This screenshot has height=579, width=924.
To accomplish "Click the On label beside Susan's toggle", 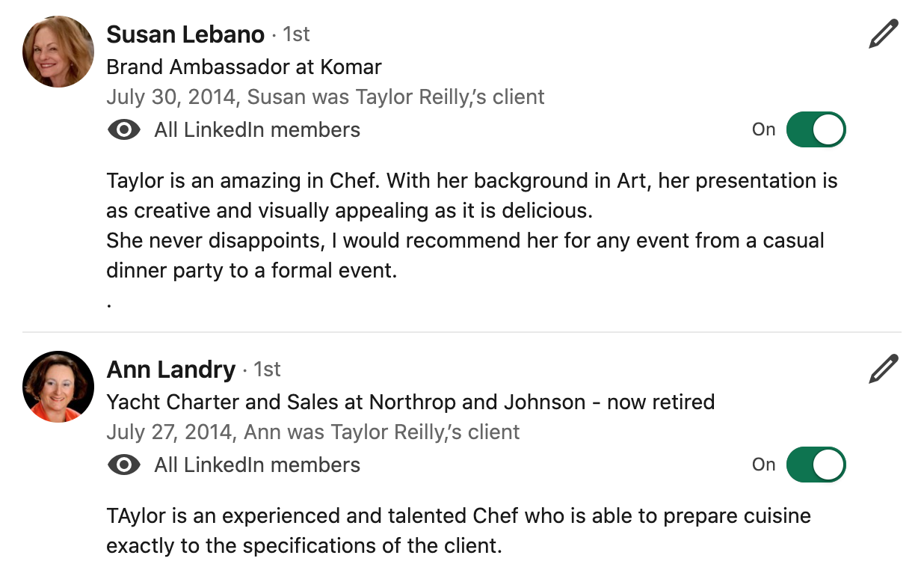I will [763, 129].
